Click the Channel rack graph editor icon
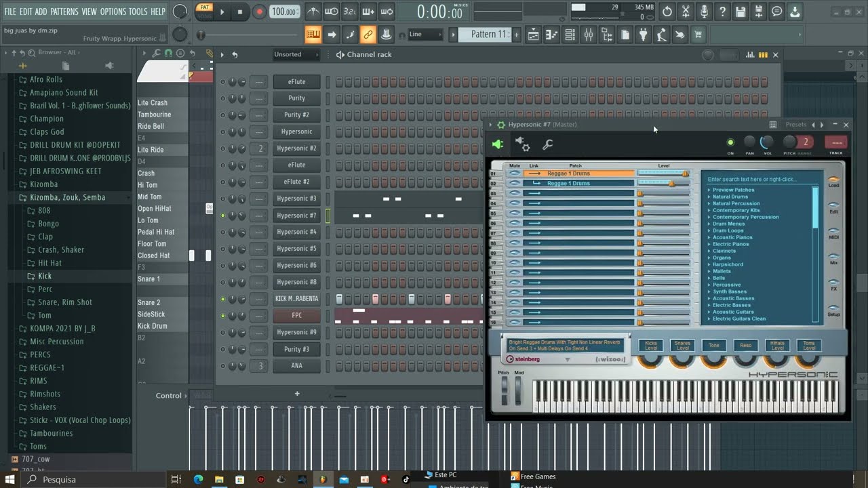This screenshot has width=868, height=488. [x=750, y=55]
